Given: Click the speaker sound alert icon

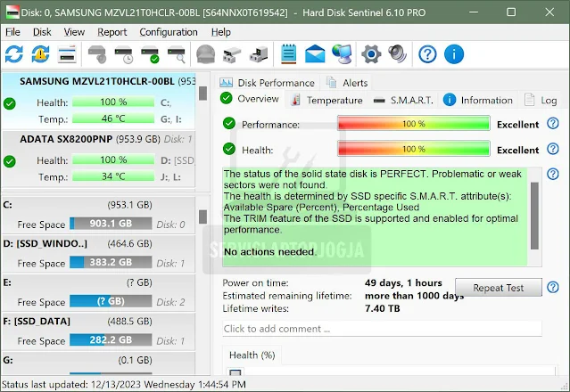Looking at the screenshot, I should [397, 53].
